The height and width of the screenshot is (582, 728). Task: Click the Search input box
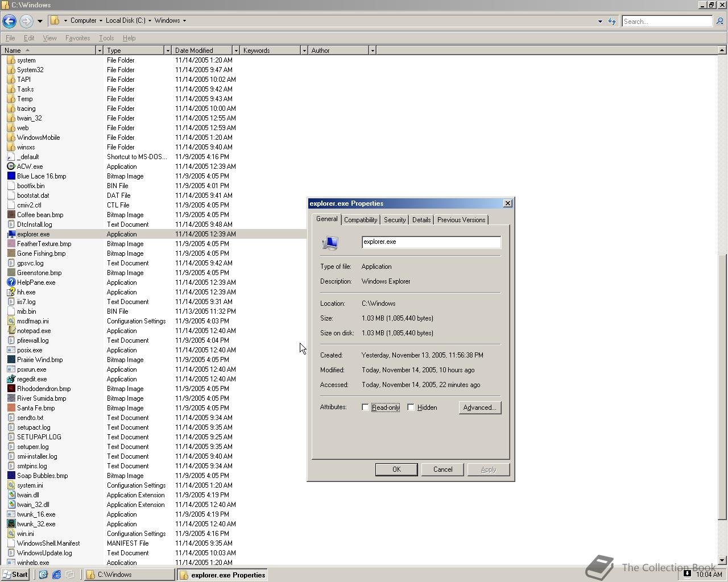tap(667, 21)
